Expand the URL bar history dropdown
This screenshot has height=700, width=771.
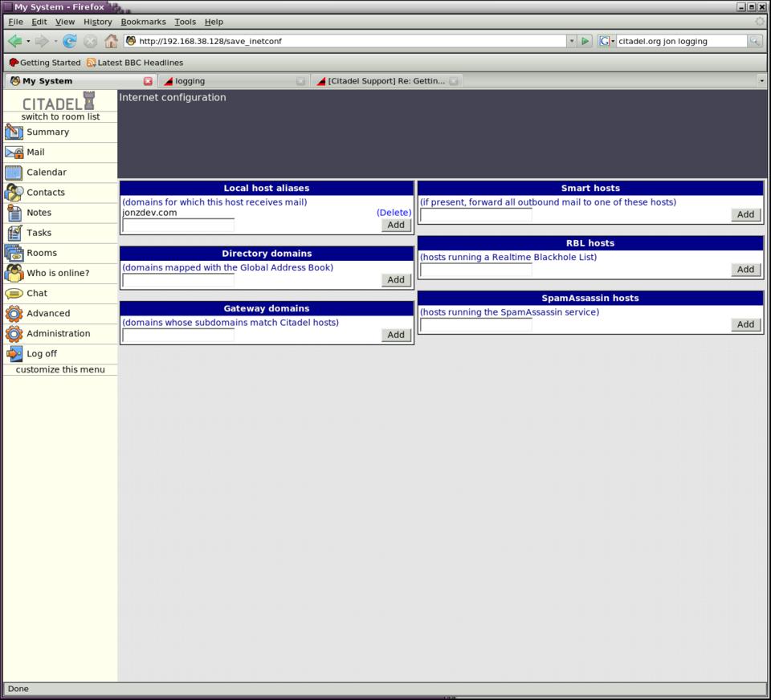click(571, 41)
